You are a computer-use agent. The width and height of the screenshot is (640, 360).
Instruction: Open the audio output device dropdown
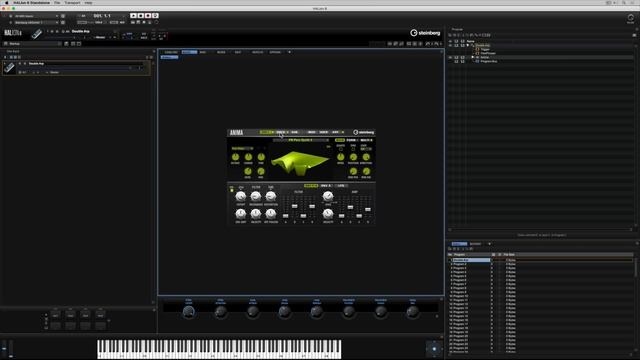click(x=36, y=22)
